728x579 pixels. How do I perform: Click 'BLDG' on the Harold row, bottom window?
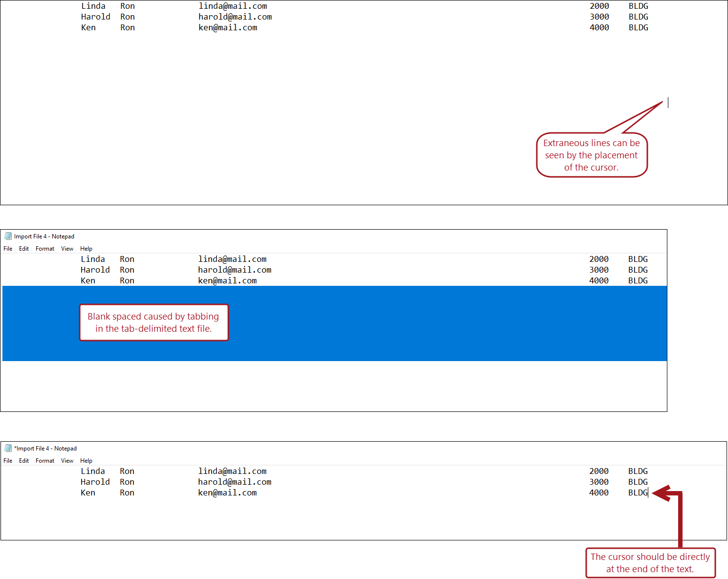[638, 482]
